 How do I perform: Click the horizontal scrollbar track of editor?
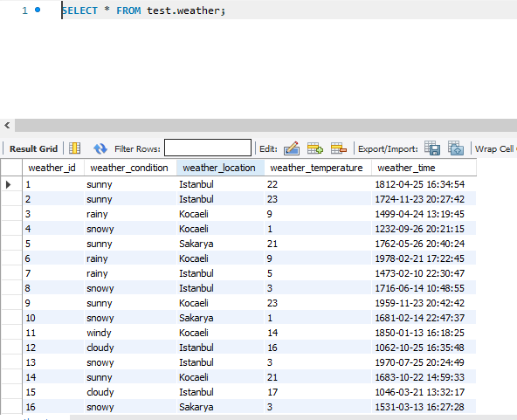point(265,125)
